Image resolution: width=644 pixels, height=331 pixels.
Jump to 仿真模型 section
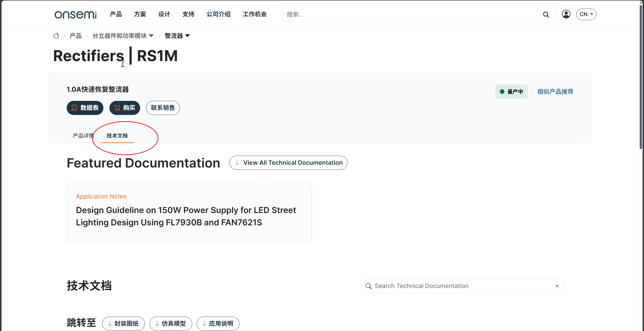click(171, 323)
